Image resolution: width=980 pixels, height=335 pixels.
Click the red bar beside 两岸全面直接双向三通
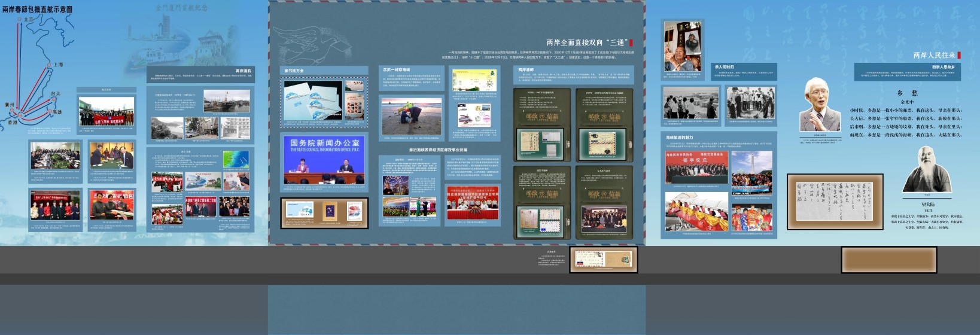click(x=631, y=42)
